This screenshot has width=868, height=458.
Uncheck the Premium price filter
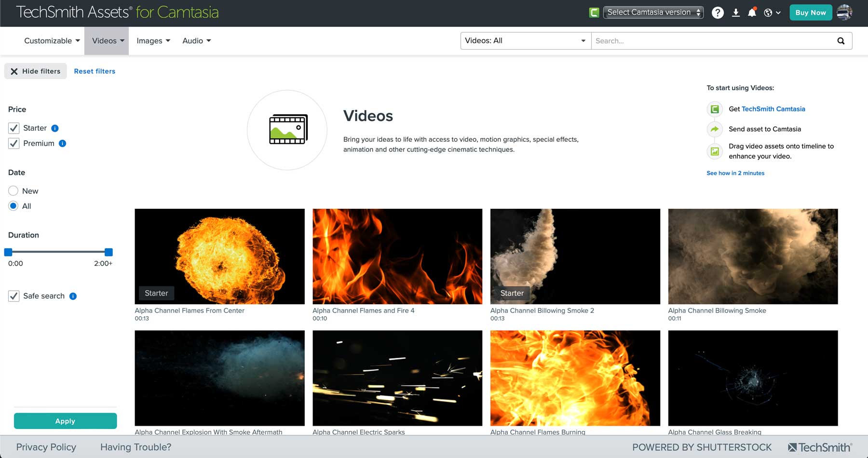tap(14, 143)
